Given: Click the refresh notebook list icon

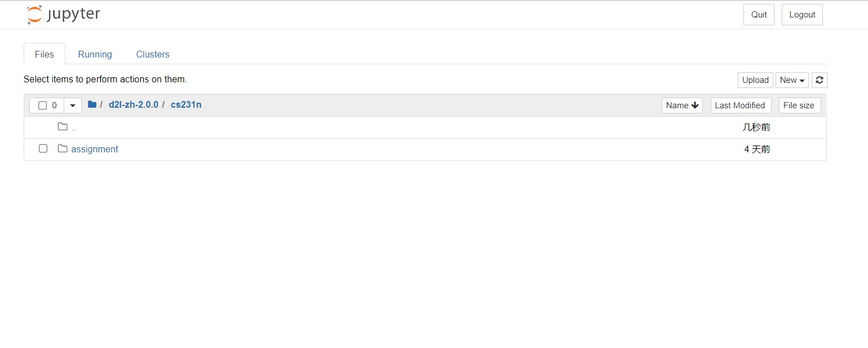Looking at the screenshot, I should [x=820, y=80].
